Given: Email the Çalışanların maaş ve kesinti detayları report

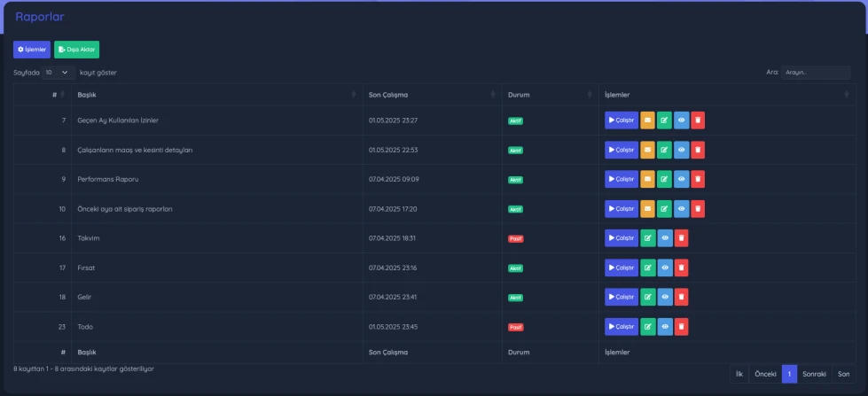Looking at the screenshot, I should click(647, 150).
